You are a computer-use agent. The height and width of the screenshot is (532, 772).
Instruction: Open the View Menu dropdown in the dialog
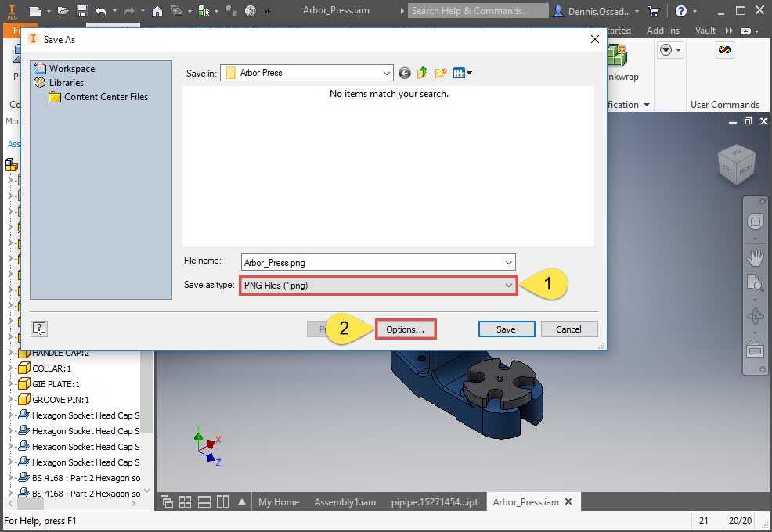coord(460,72)
